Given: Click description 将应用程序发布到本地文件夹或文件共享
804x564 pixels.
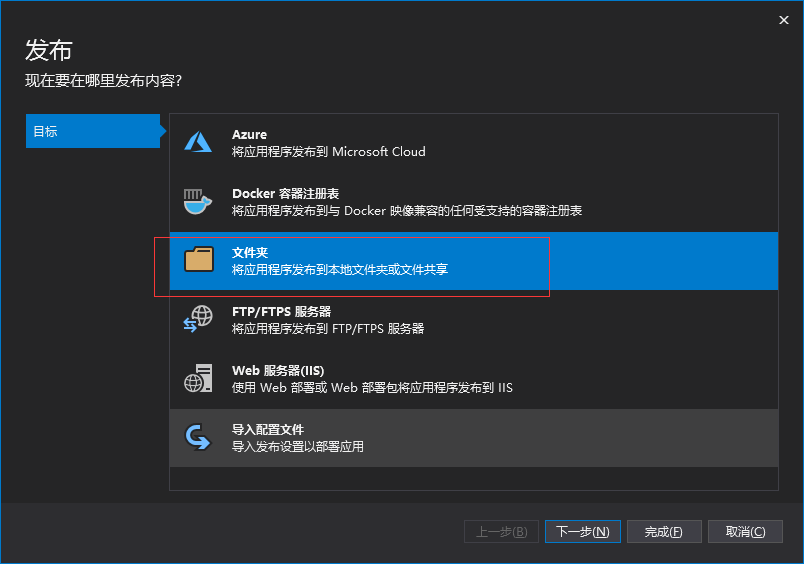Looking at the screenshot, I should (340, 270).
